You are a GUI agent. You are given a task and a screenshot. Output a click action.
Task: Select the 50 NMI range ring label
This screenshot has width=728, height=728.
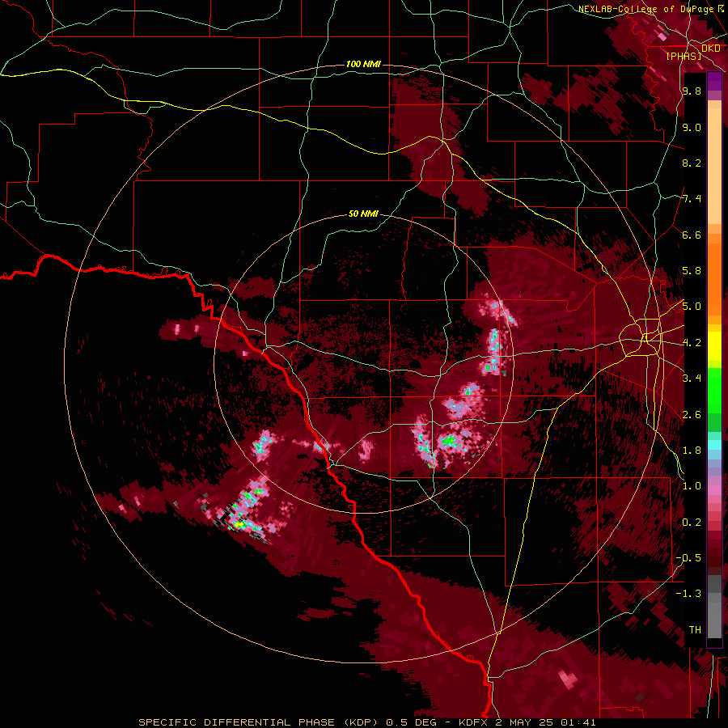click(363, 214)
